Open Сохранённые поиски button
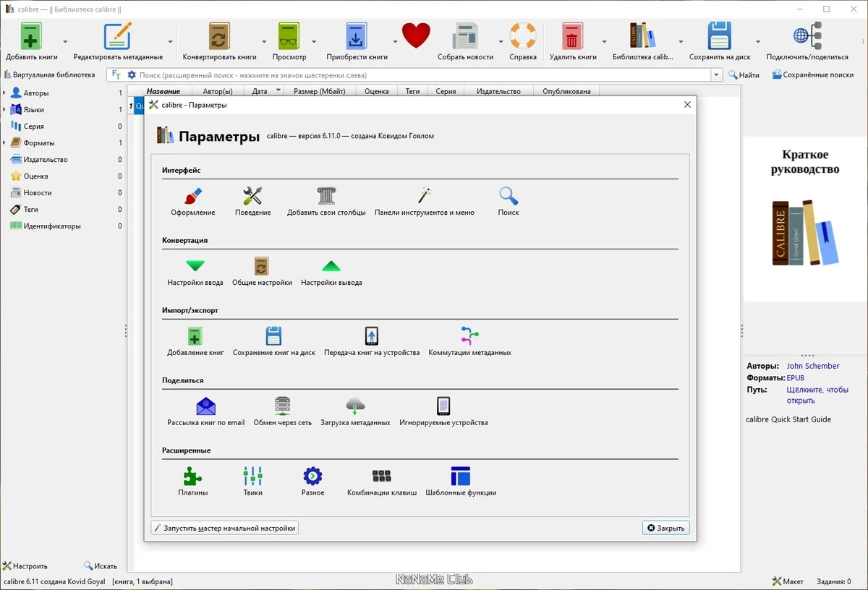 point(813,75)
